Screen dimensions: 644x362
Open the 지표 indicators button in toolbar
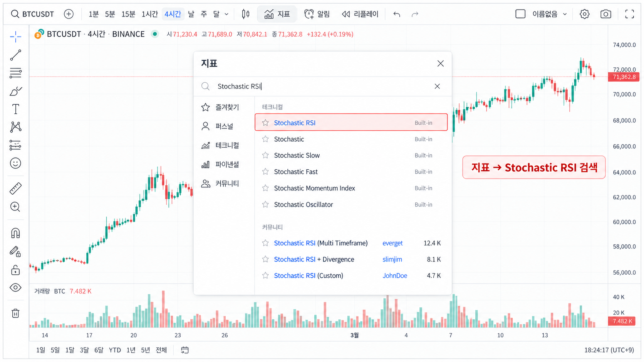(x=277, y=14)
